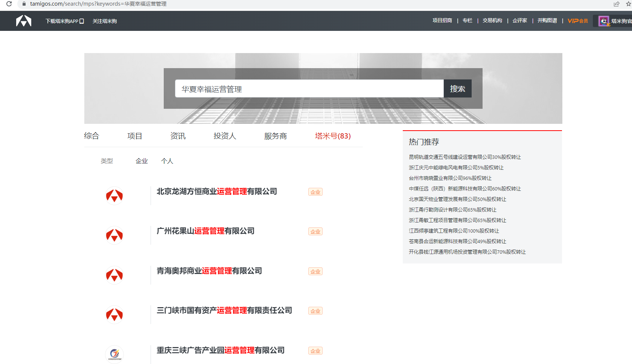Screen dimensions: 632x364
Task: Click 关注塔米狗 in the header
Action: [x=105, y=21]
